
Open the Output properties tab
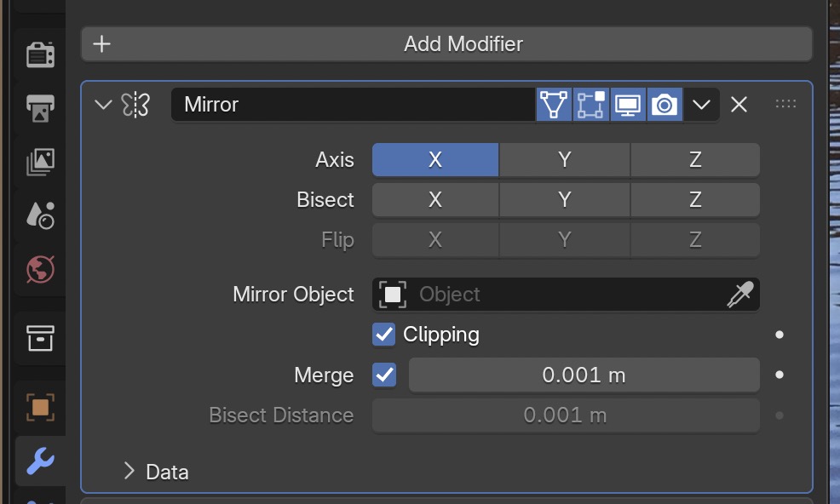40,107
